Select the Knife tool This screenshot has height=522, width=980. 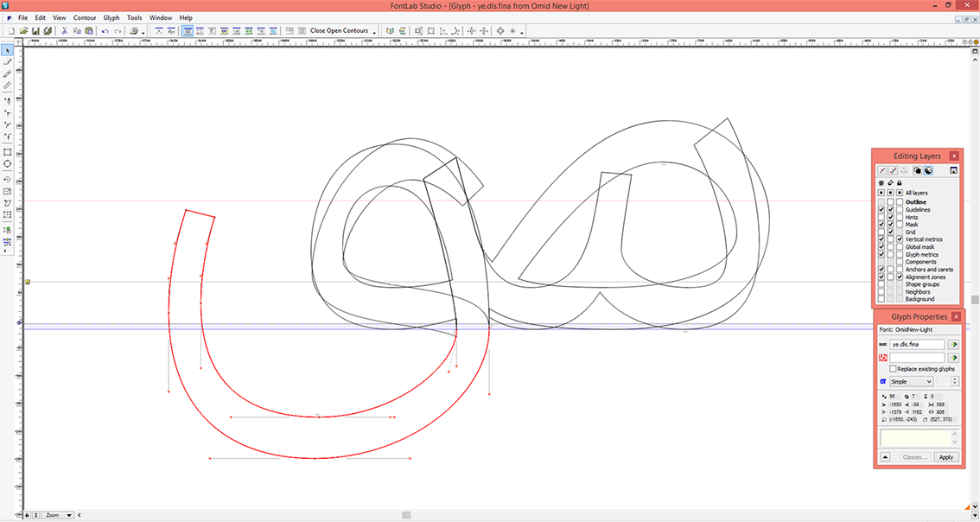[x=8, y=73]
